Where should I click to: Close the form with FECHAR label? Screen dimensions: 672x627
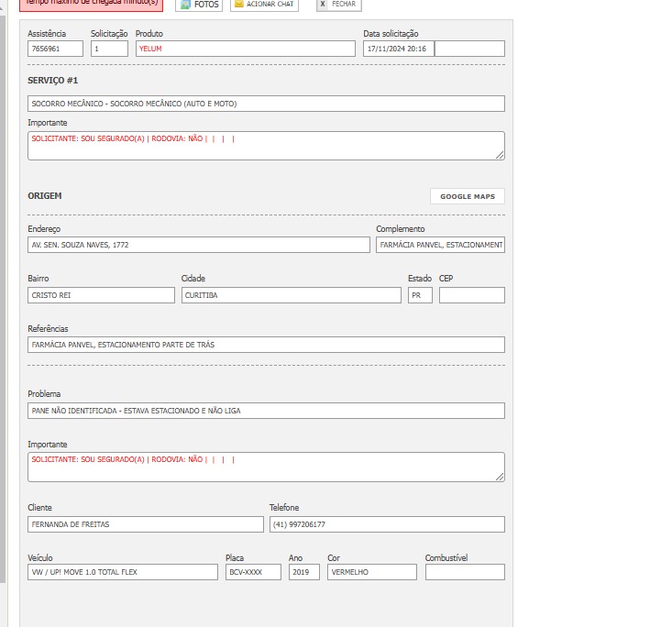(344, 4)
